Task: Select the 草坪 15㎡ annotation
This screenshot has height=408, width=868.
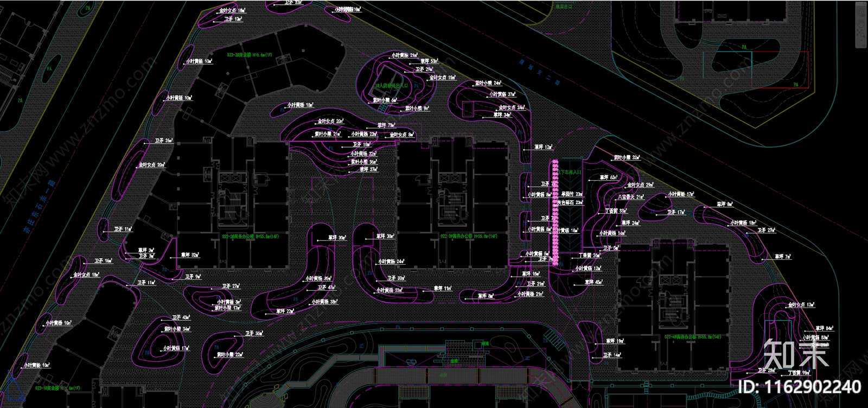Action: pyautogui.click(x=531, y=274)
